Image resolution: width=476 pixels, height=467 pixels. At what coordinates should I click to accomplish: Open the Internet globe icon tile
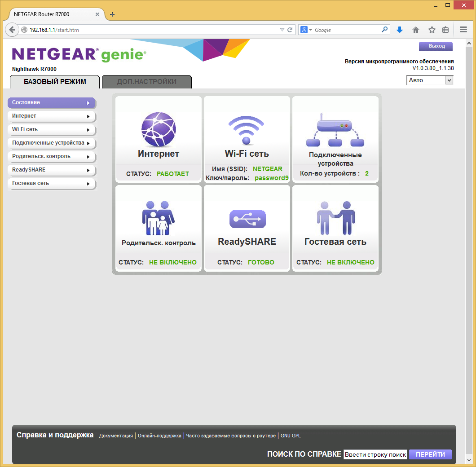pyautogui.click(x=159, y=129)
